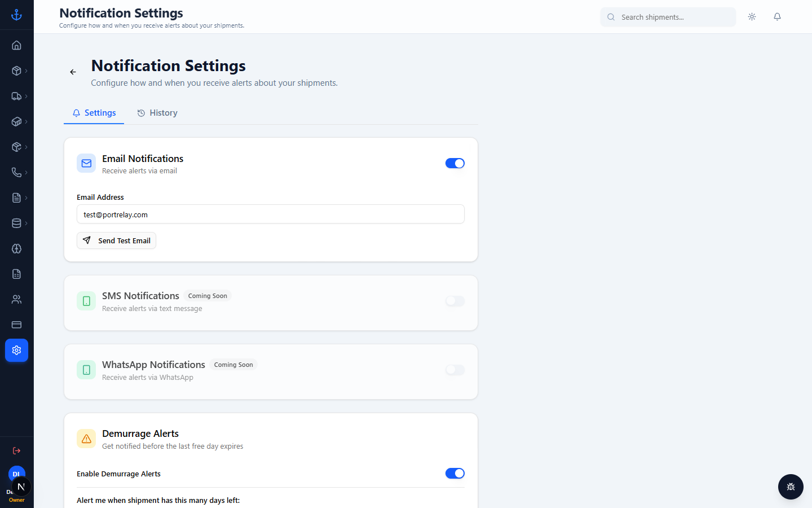Viewport: 812px width, 508px height.
Task: Click the Search shipments box
Action: click(x=668, y=17)
